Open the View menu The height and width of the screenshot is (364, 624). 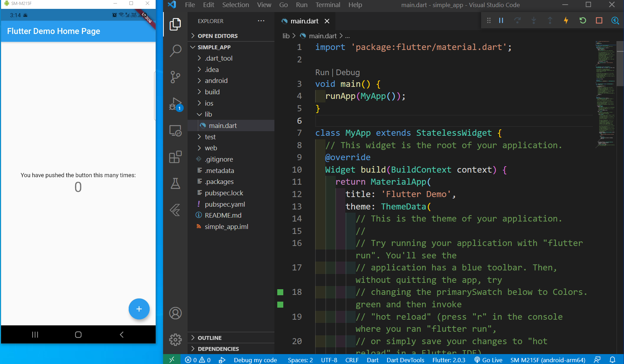click(264, 5)
